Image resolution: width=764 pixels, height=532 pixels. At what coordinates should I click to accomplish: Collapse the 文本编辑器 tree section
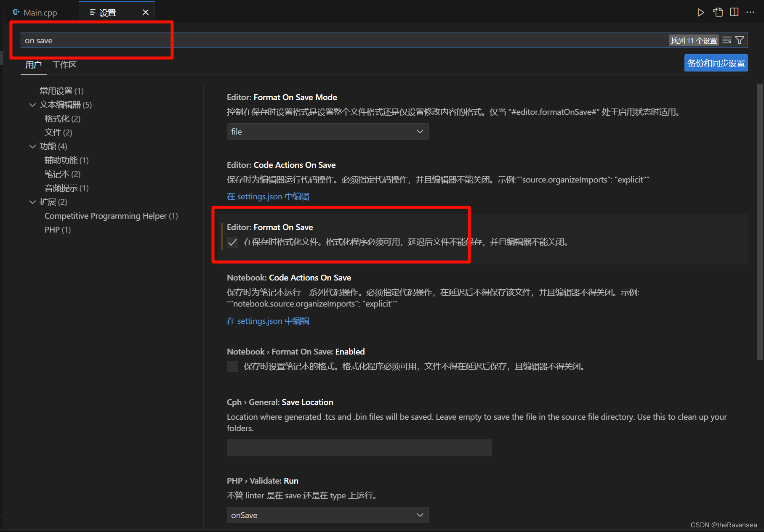click(32, 105)
